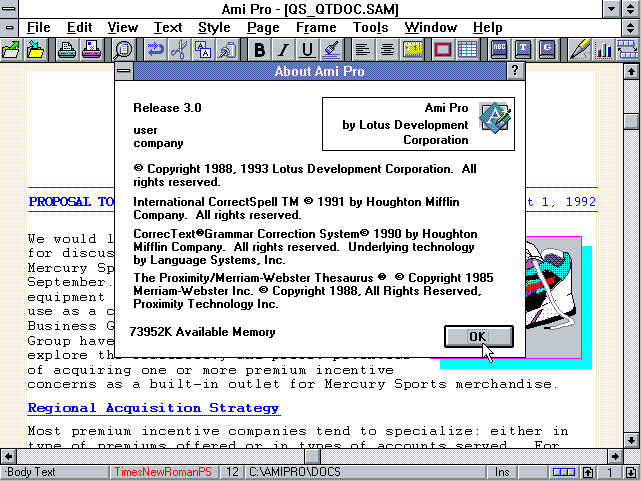Activate fast format paintbrush icon
Image resolution: width=641 pixels, height=481 pixels.
click(332, 50)
